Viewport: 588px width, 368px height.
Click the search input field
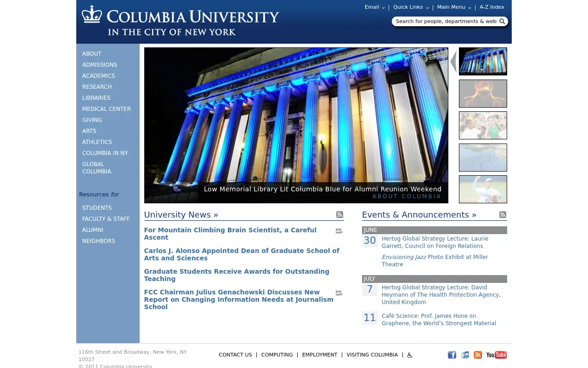click(x=446, y=21)
